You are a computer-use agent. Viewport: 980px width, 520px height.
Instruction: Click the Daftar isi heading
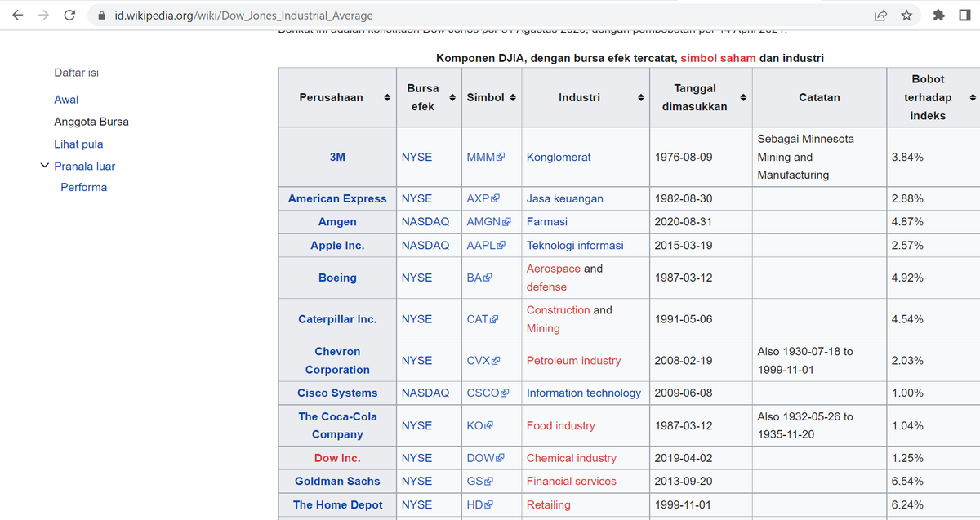click(x=76, y=73)
